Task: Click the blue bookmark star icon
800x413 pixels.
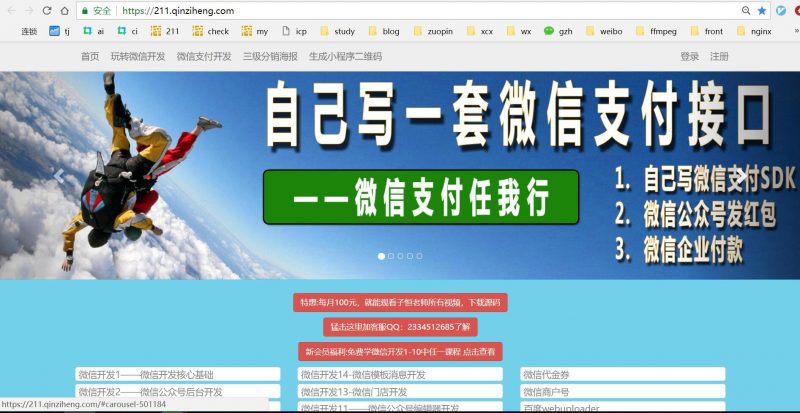Action: click(762, 11)
